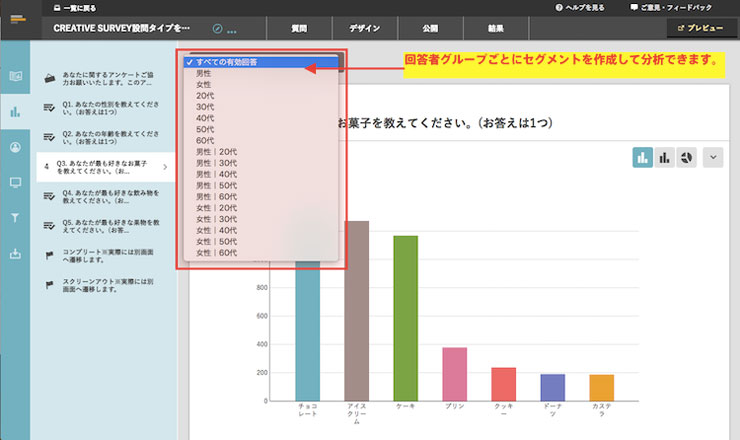Open the book icon in the sidebar

click(x=15, y=76)
